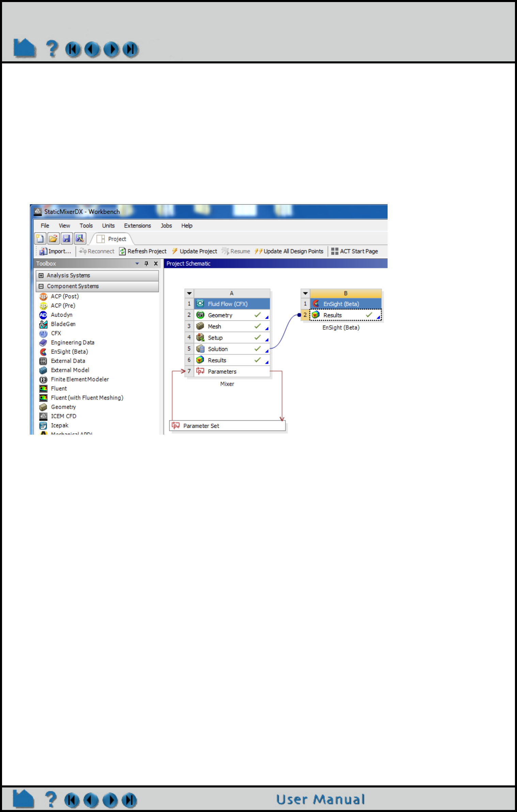Click the footer help question mark

coord(51,799)
